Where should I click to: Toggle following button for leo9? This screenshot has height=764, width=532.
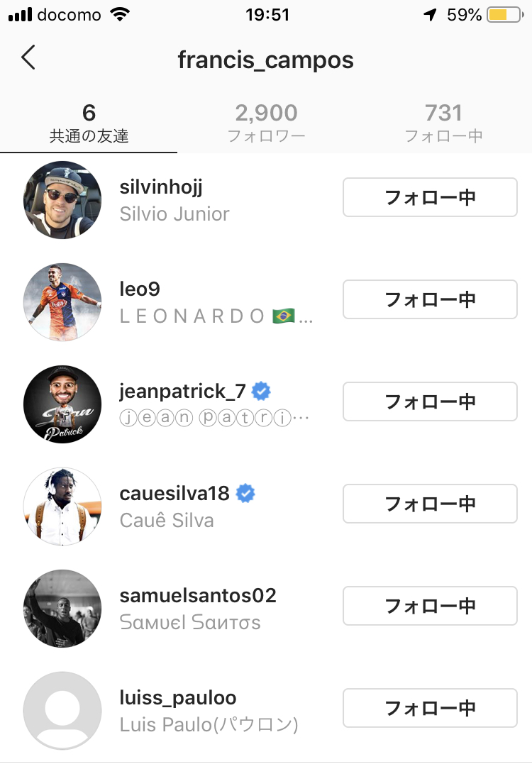point(430,299)
